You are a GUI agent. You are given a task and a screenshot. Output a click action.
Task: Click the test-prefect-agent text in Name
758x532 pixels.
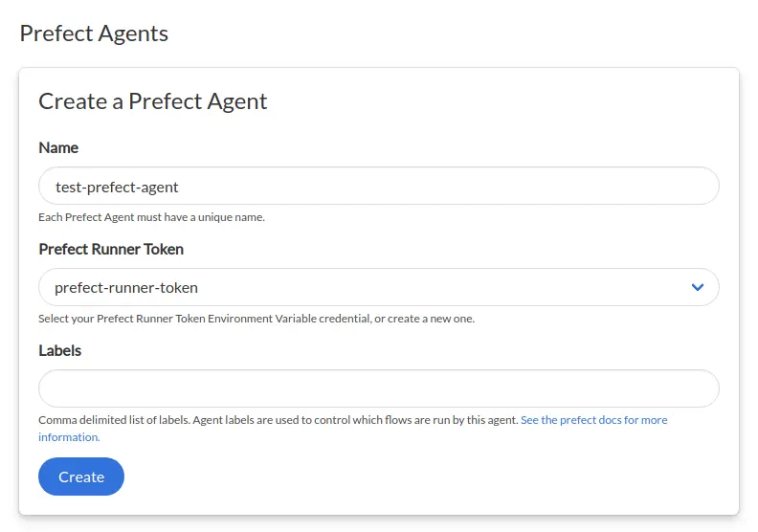[x=117, y=187]
